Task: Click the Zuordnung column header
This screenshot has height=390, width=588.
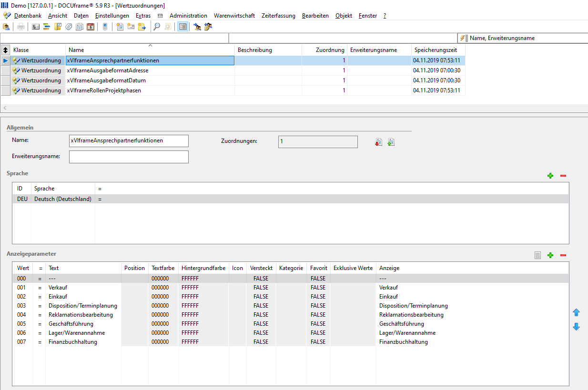Action: pyautogui.click(x=324, y=50)
